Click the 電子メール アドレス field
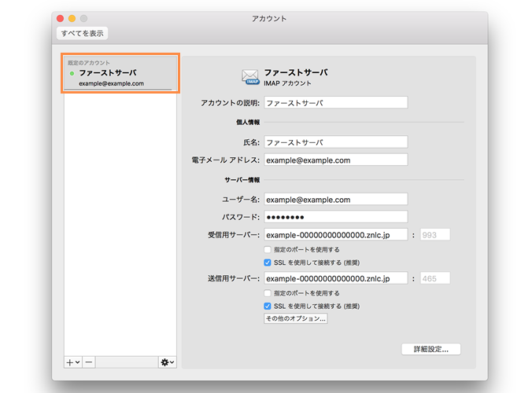 coord(336,160)
